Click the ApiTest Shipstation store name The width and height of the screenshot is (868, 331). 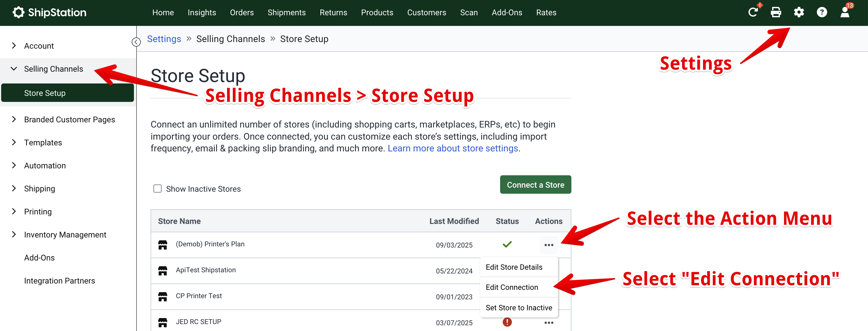206,270
